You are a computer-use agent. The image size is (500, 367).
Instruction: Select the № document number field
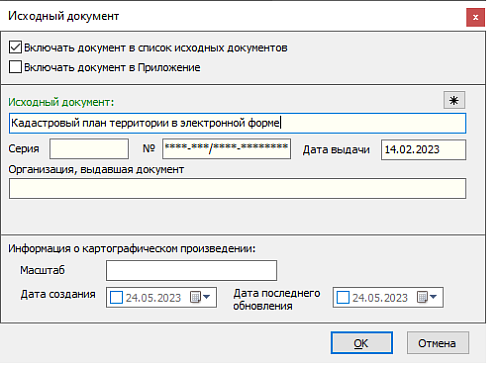(226, 149)
